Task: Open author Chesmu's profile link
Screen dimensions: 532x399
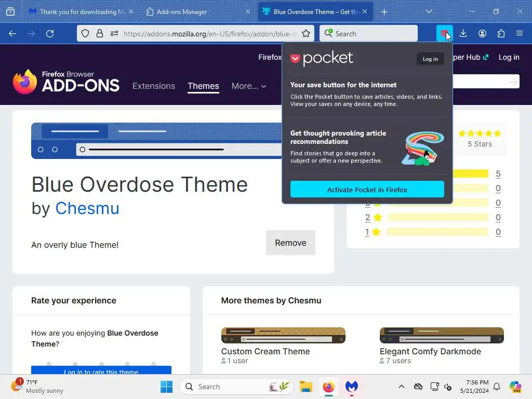Action: click(87, 208)
